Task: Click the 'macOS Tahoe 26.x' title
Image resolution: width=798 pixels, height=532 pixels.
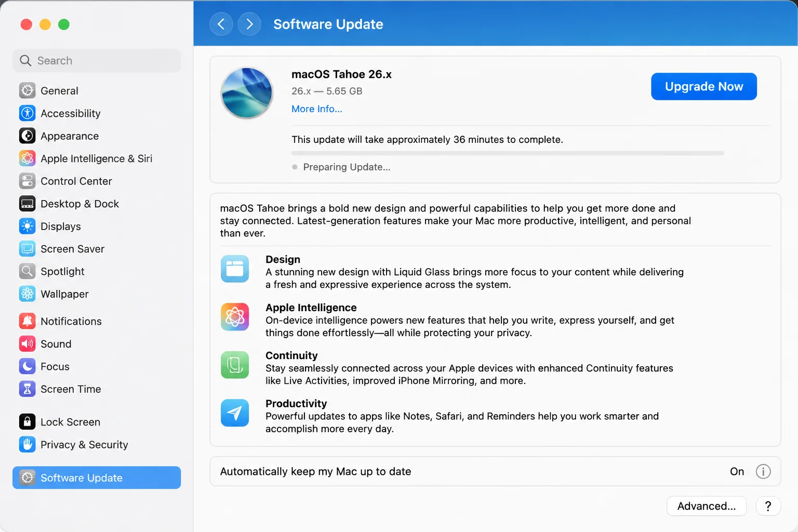Action: 341,74
